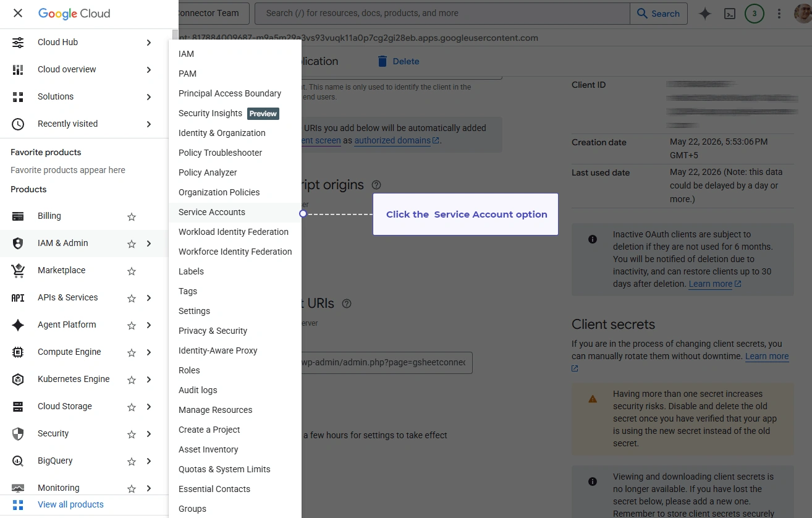
Task: Click the Marketplace cart icon
Action: [x=18, y=271]
